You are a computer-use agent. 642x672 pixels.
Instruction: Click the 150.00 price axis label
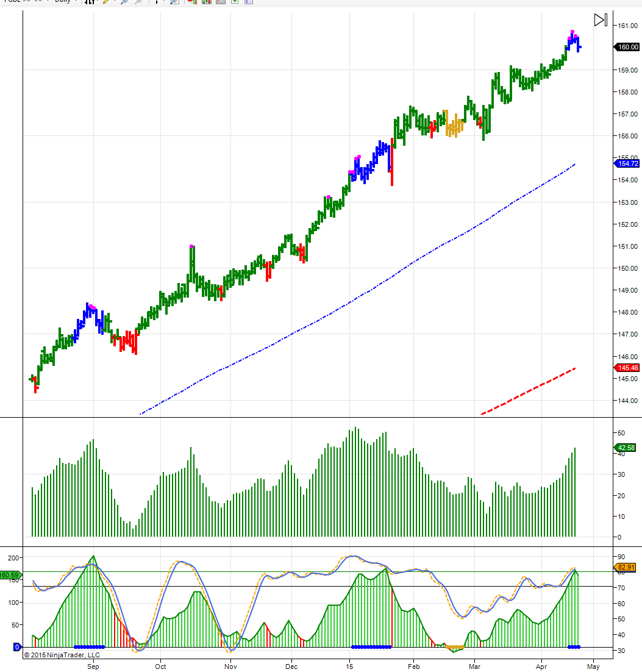[627, 268]
